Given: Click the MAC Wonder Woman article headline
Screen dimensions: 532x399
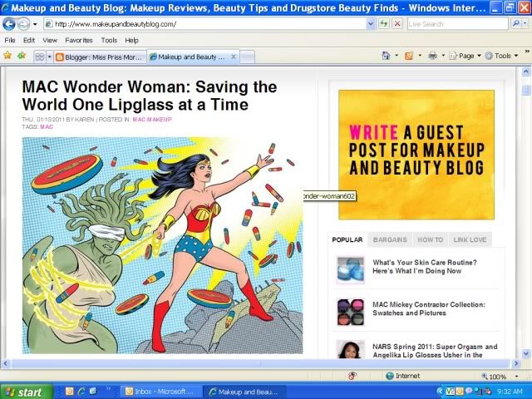Looking at the screenshot, I should (x=150, y=96).
